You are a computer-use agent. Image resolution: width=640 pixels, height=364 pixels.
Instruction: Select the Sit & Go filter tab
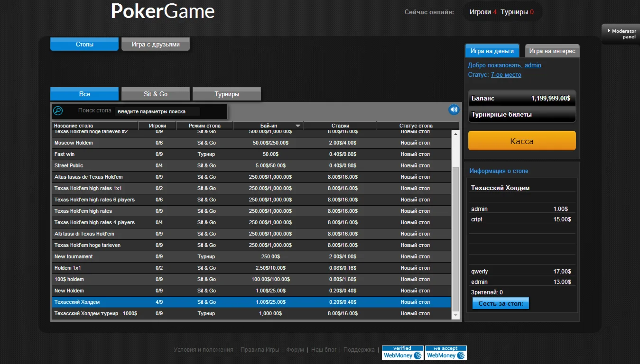click(156, 94)
